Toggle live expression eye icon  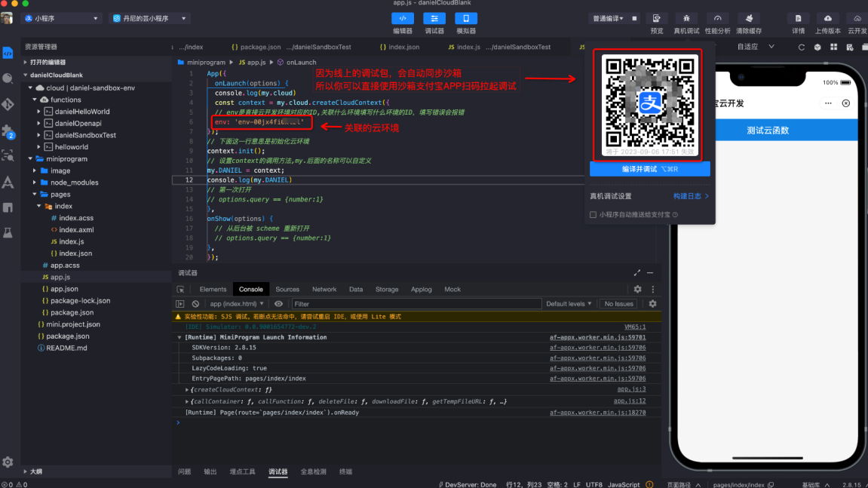(278, 303)
